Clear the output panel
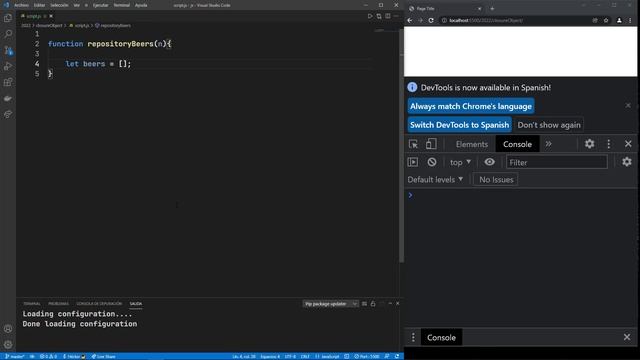The width and height of the screenshot is (640, 360). [364, 304]
